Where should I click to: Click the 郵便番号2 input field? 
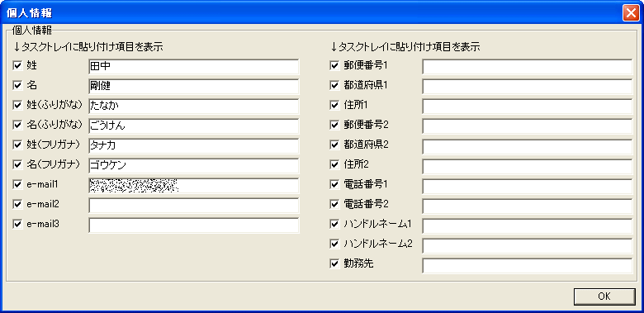527,126
